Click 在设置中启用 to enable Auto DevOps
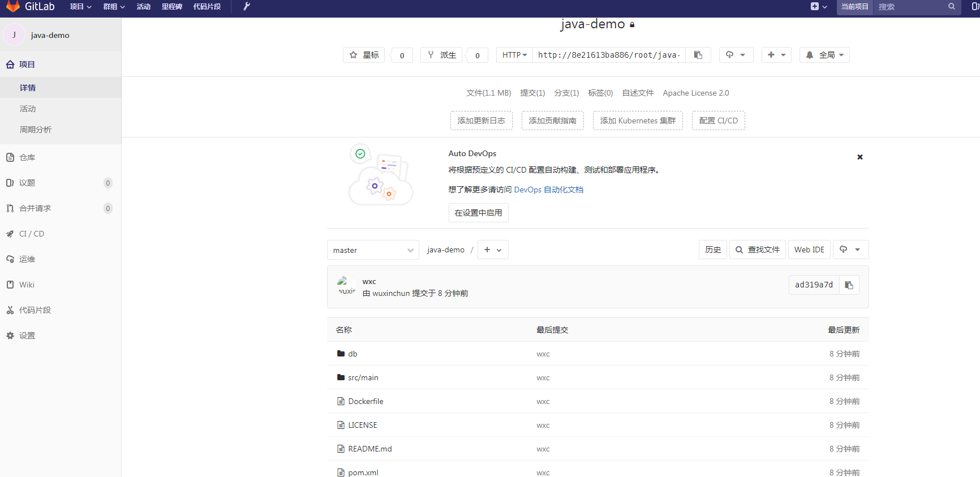 pyautogui.click(x=479, y=213)
